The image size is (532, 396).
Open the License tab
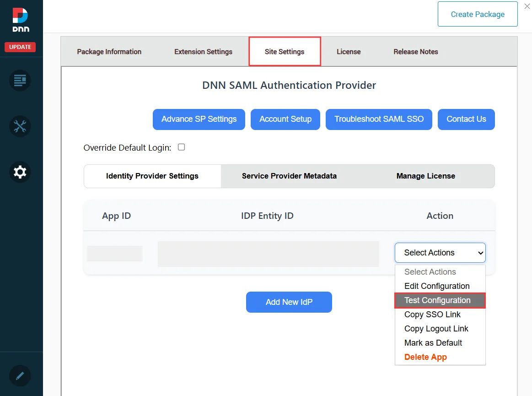pos(349,52)
